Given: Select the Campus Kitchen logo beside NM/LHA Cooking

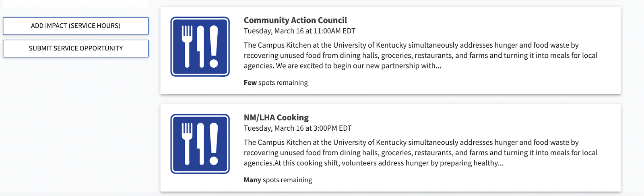Looking at the screenshot, I should [x=200, y=144].
